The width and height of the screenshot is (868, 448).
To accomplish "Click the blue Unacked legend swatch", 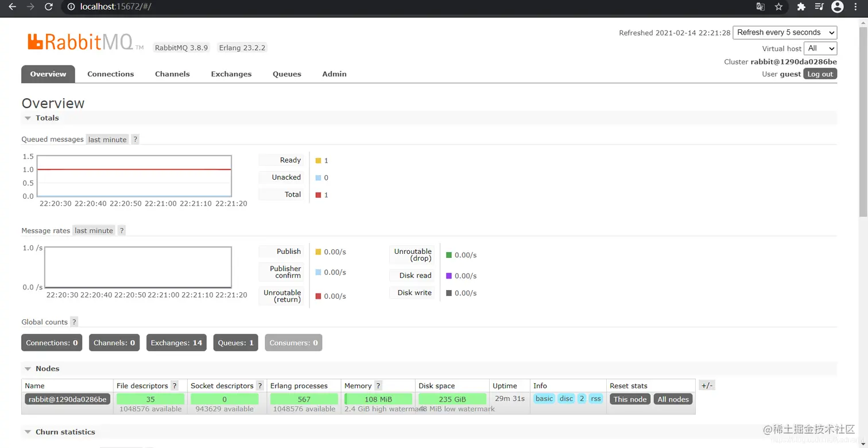I will (318, 178).
